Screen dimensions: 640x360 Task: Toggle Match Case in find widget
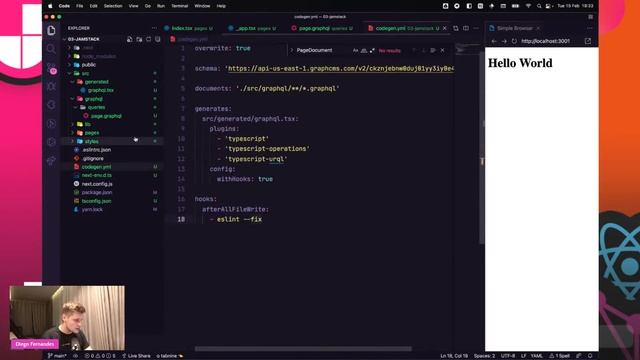click(x=356, y=50)
